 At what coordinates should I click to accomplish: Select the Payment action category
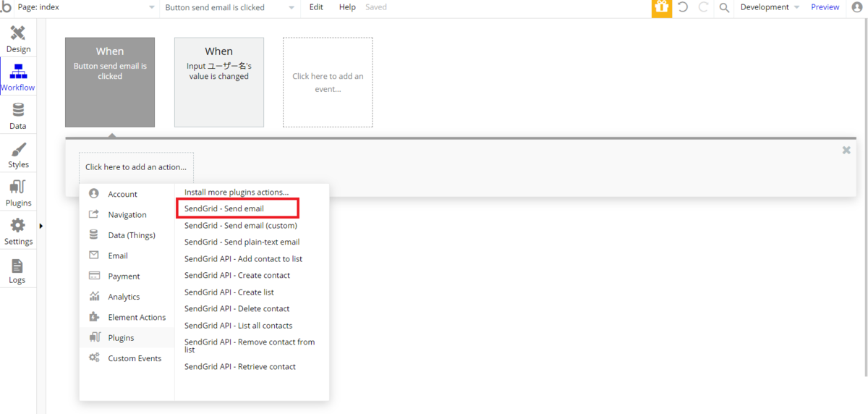pos(127,276)
